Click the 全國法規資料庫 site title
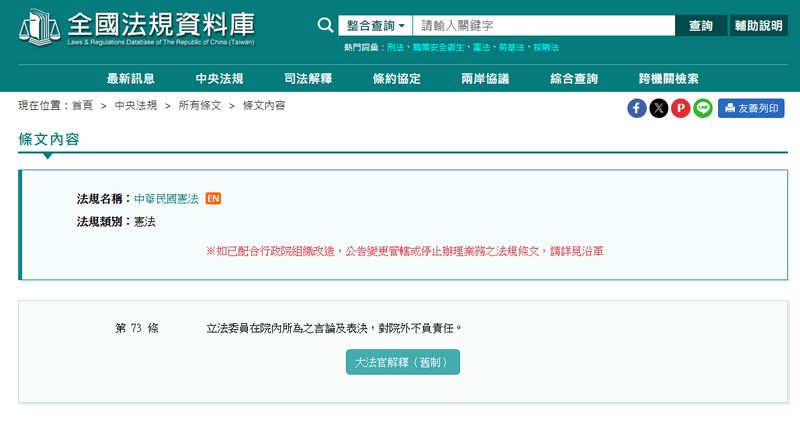This screenshot has height=429, width=800. coord(161,24)
